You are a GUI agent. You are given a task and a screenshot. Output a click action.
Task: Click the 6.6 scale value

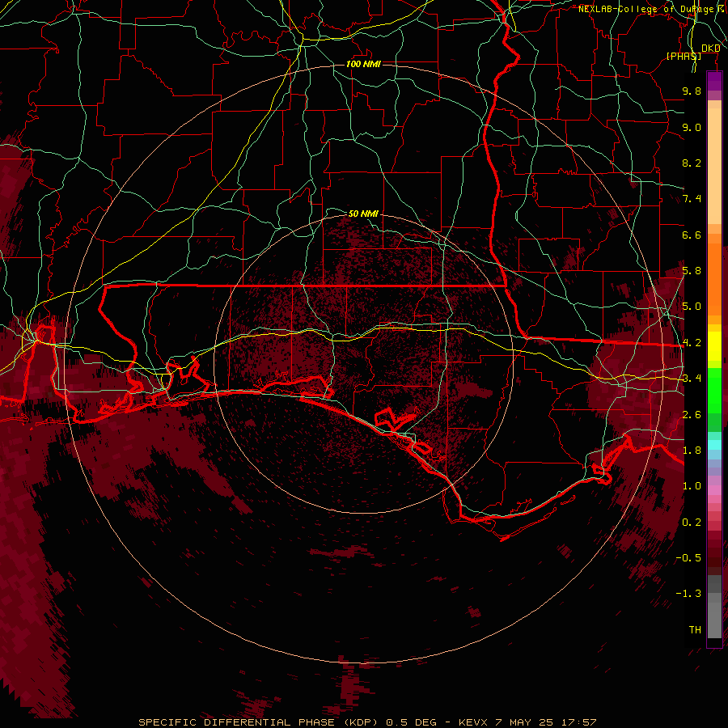[692, 235]
